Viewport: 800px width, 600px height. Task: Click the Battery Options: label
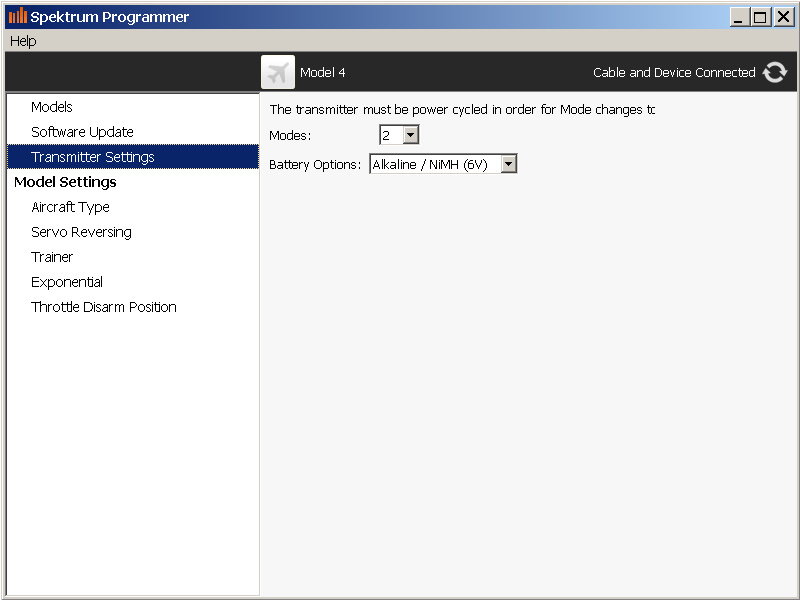[315, 164]
